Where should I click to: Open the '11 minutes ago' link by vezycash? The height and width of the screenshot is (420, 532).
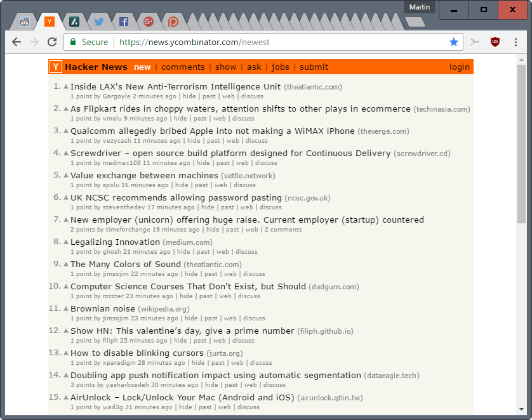(x=157, y=141)
